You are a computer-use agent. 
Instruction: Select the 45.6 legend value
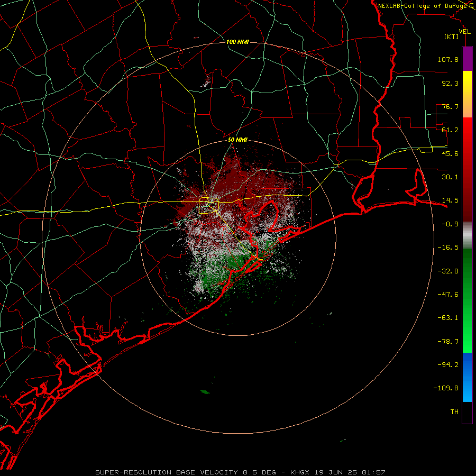click(x=450, y=153)
